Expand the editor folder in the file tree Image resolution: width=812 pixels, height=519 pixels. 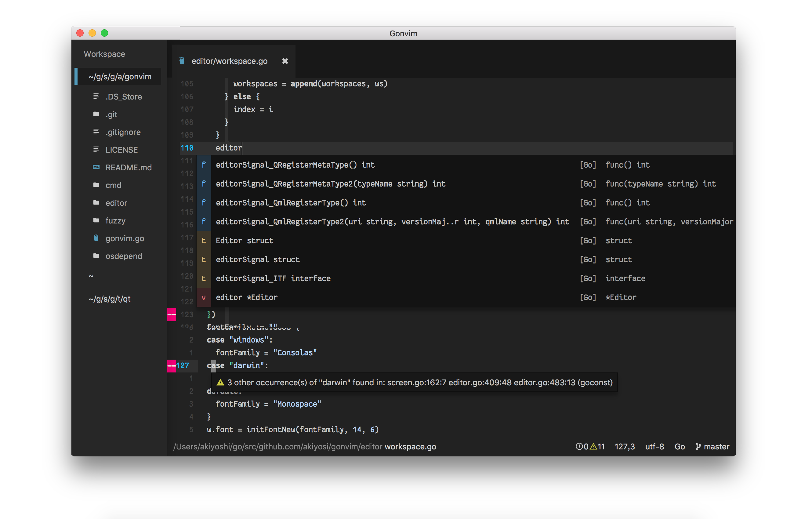coord(116,203)
